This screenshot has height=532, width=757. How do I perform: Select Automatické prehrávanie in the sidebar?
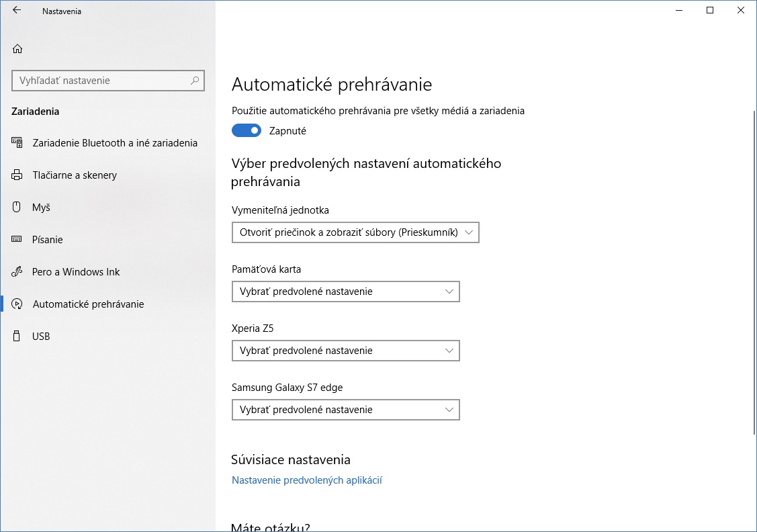pos(89,304)
